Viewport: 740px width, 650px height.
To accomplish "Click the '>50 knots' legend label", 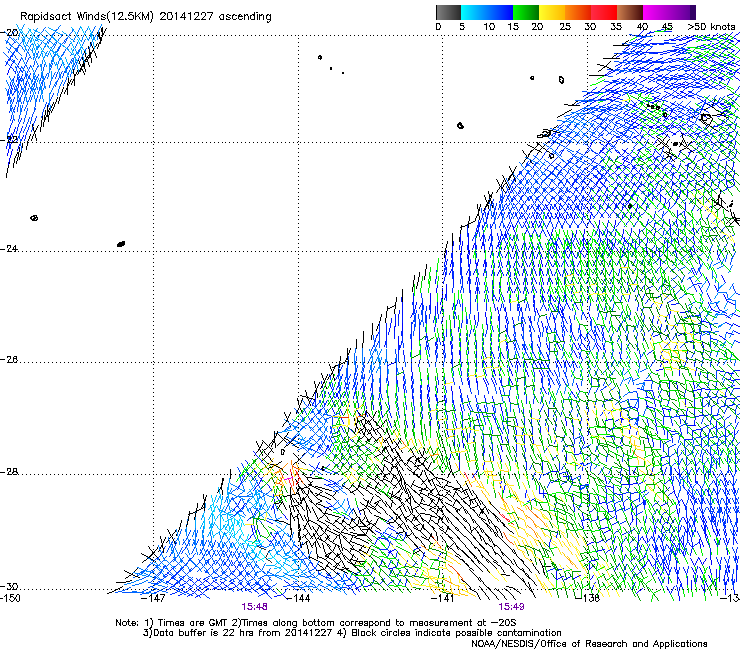I will click(711, 27).
